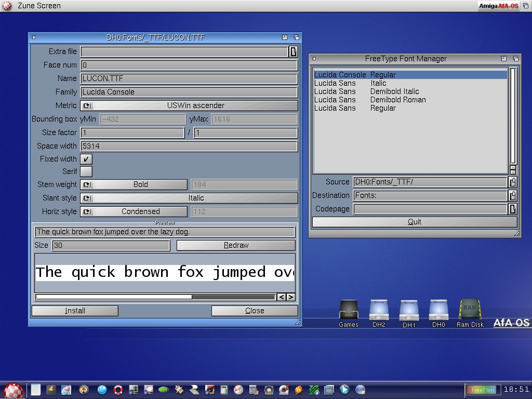Change the Stem weight cycle gadget
Viewport: 532px width, 399px height.
coord(134,184)
